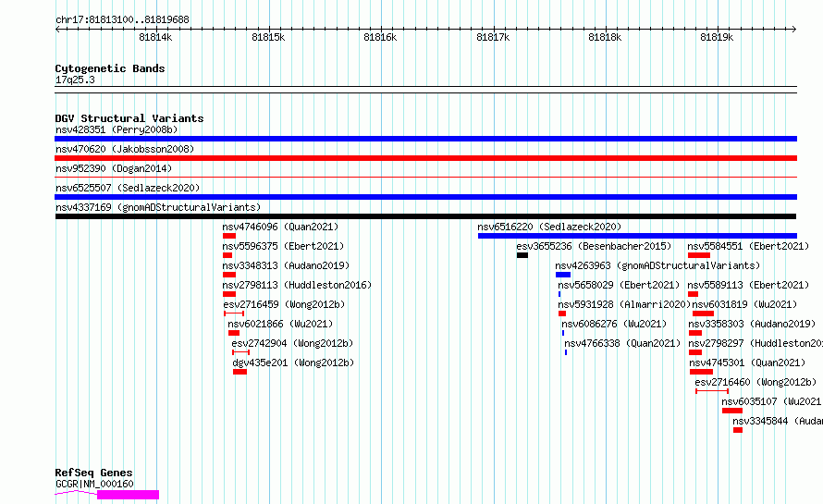Click the nsv4745301 (Quan2021) label
The image size is (823, 504).
[747, 363]
